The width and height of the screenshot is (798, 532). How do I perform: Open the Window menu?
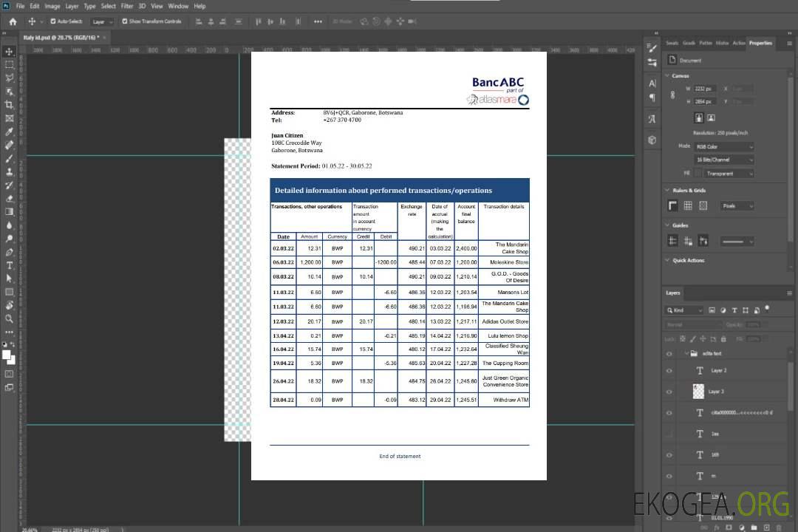coord(178,6)
